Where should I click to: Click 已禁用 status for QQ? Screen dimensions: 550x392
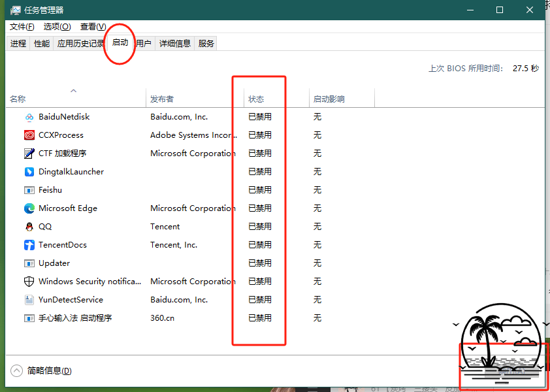click(260, 227)
